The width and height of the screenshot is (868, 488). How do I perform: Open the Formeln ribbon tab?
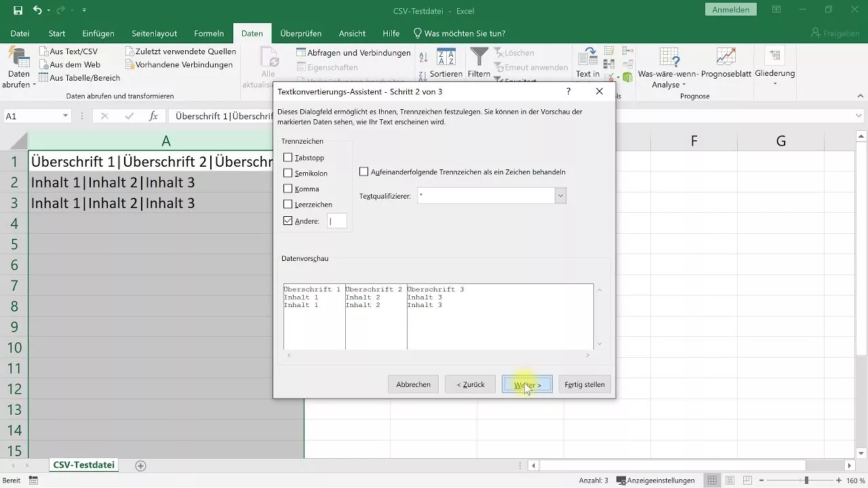[x=209, y=33]
